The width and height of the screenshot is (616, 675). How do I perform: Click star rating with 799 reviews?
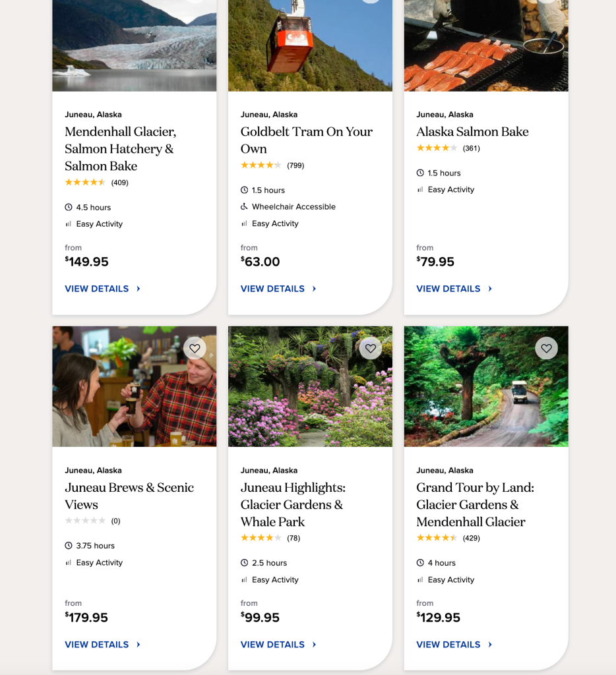coord(261,165)
